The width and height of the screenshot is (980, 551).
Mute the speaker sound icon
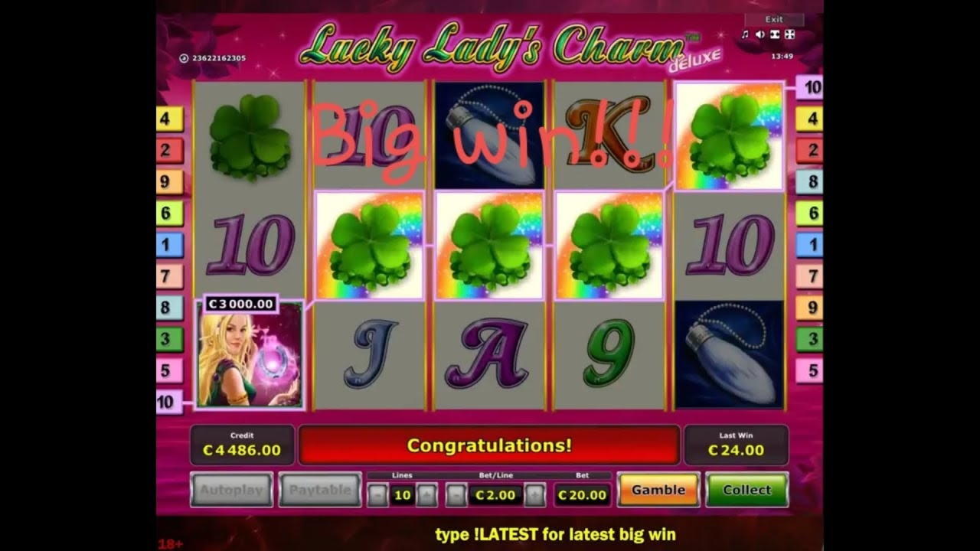click(x=759, y=34)
